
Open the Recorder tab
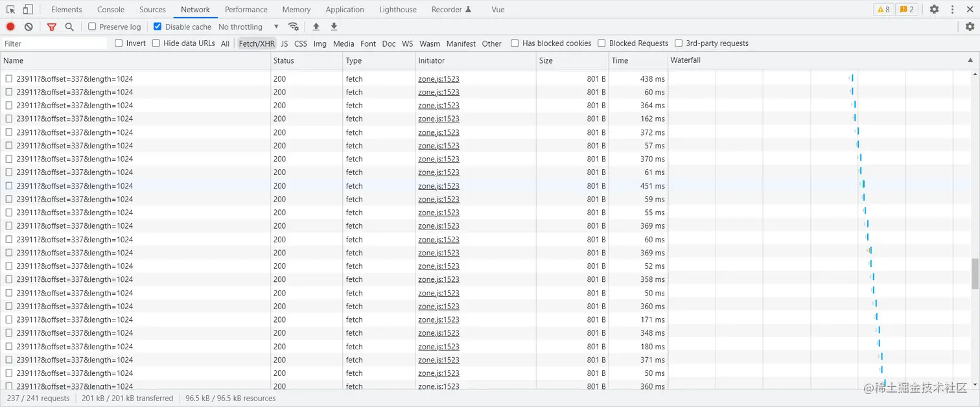click(x=451, y=10)
